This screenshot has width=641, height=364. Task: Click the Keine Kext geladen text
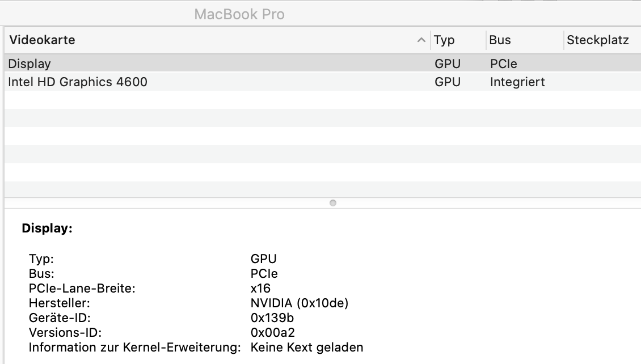click(x=307, y=347)
